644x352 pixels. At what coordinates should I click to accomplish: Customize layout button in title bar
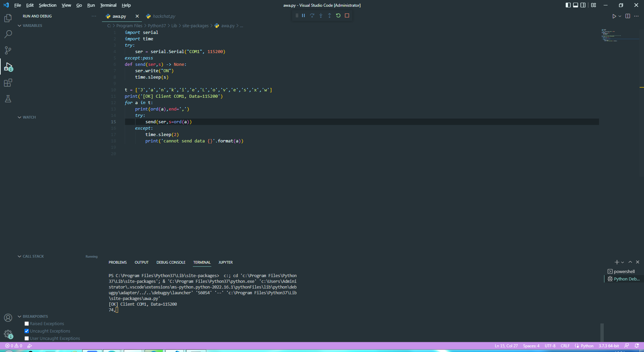click(x=594, y=5)
